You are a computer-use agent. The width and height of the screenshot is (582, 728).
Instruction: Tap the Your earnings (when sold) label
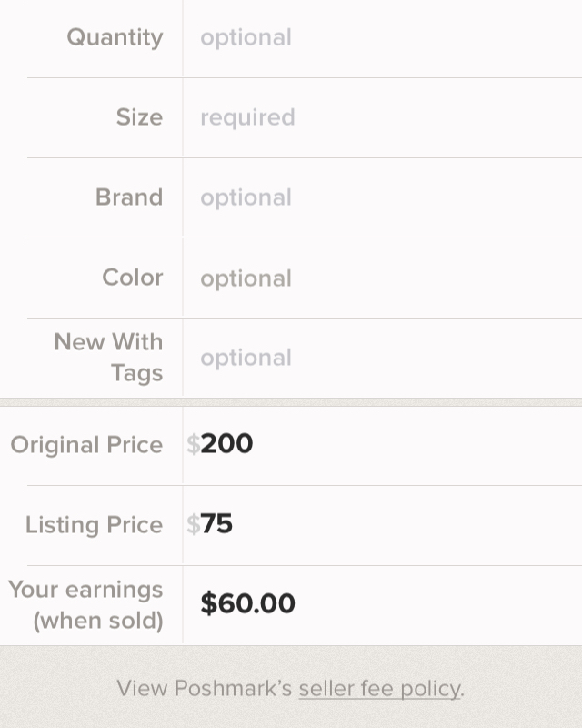[86, 605]
